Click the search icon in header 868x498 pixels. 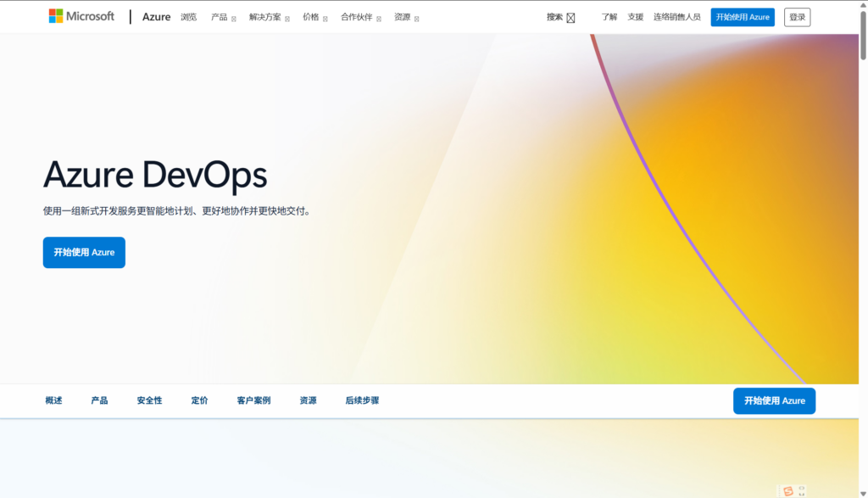tap(570, 18)
